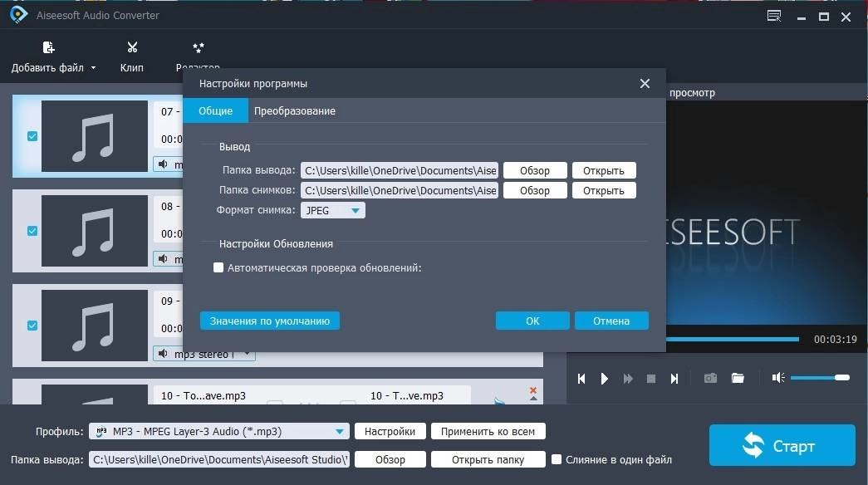Open the feedback message icon in title bar

coord(774,16)
